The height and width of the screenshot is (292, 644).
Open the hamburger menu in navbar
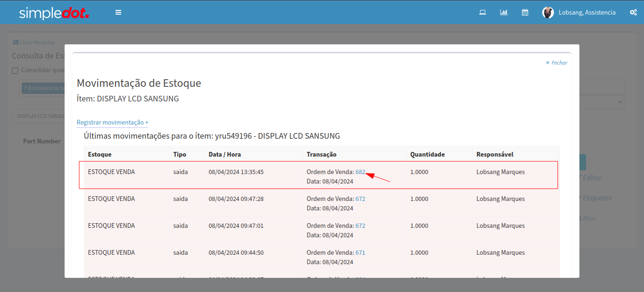(x=118, y=12)
